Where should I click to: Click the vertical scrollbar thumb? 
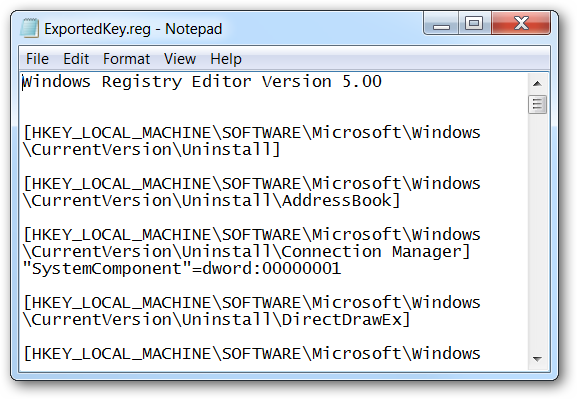(537, 105)
